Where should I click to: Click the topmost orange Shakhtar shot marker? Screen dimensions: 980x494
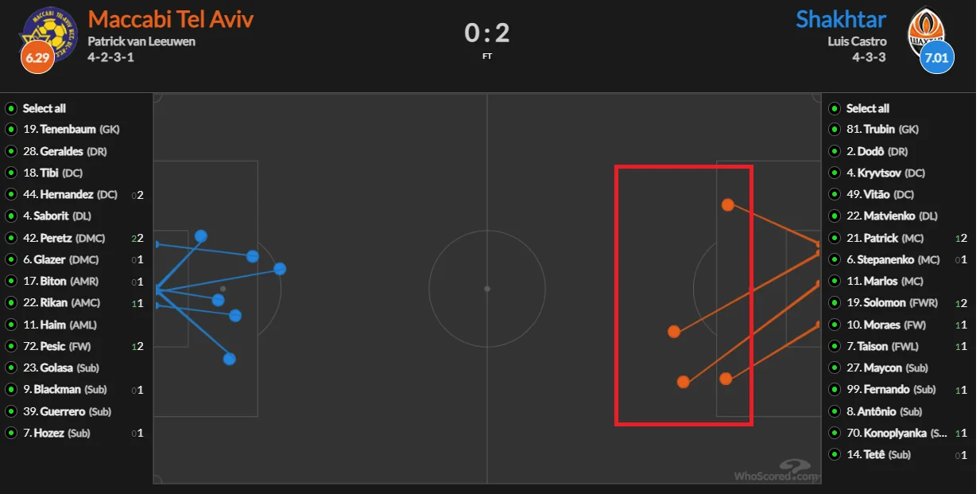(x=727, y=205)
